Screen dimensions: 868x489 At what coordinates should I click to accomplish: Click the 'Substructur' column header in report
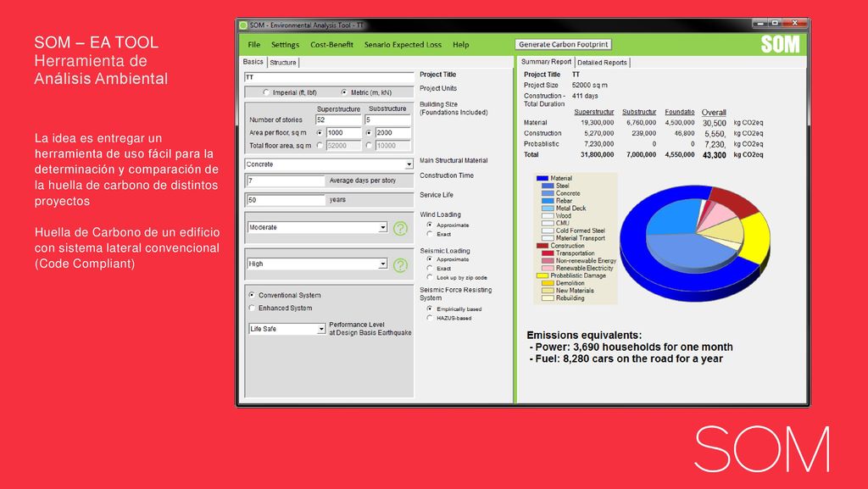pos(639,112)
